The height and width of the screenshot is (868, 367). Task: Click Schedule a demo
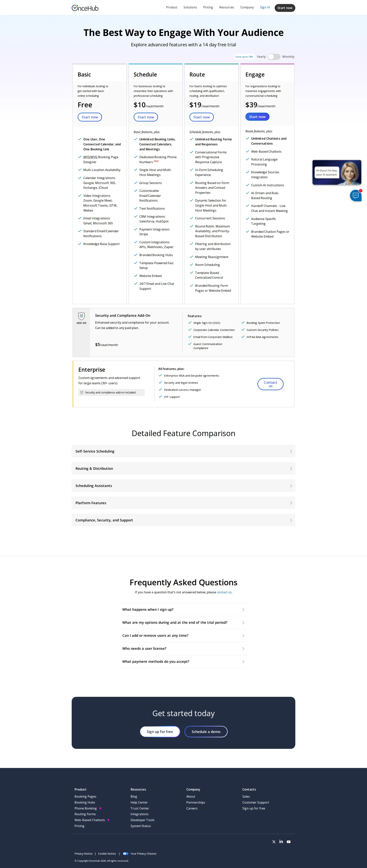206,732
